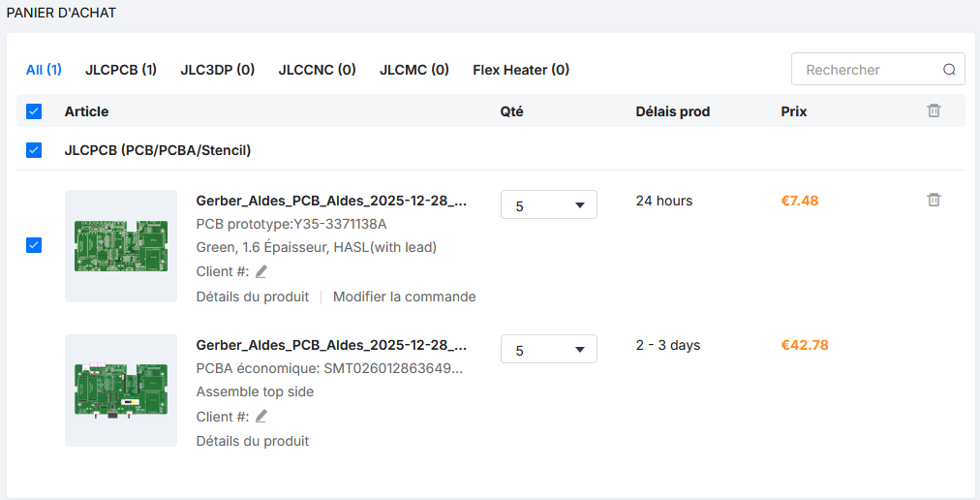Open the JLCCNC (0) tab
This screenshot has height=500, width=980.
tap(317, 70)
